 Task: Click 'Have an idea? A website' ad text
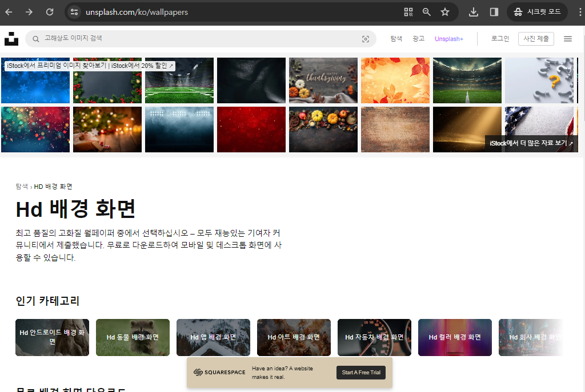(282, 368)
